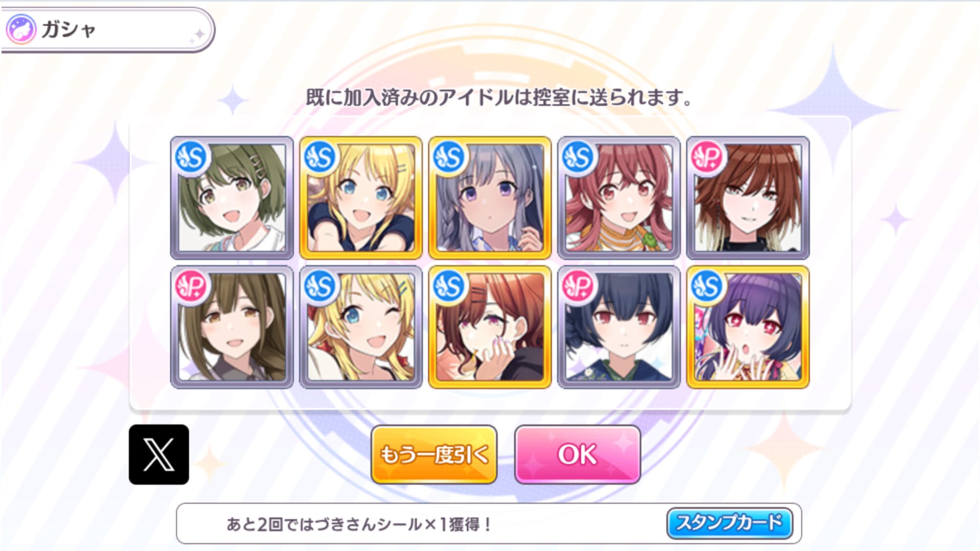Select the dark-haired kimono P idol card

point(619,327)
